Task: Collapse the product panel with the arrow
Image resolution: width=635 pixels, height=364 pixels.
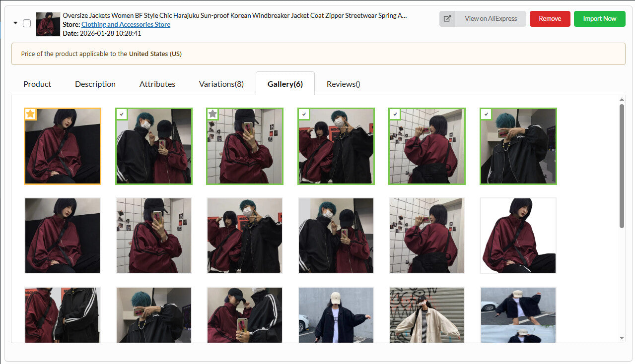Action: click(x=15, y=23)
